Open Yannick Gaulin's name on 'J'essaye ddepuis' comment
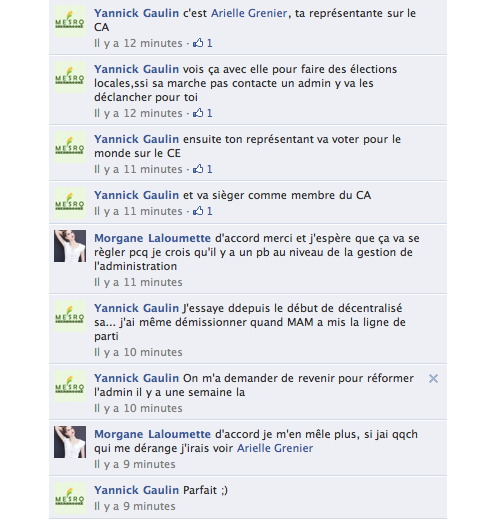Viewport: 483px width, 519px height. point(136,308)
